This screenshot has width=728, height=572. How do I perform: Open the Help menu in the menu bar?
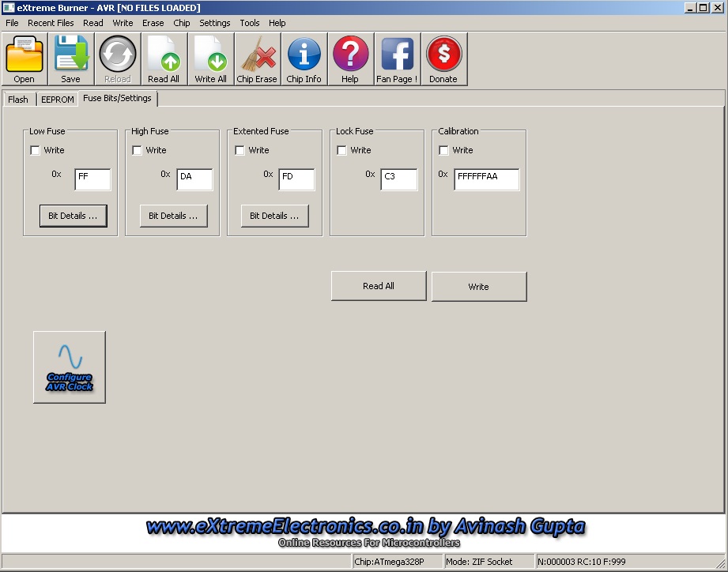pos(277,23)
